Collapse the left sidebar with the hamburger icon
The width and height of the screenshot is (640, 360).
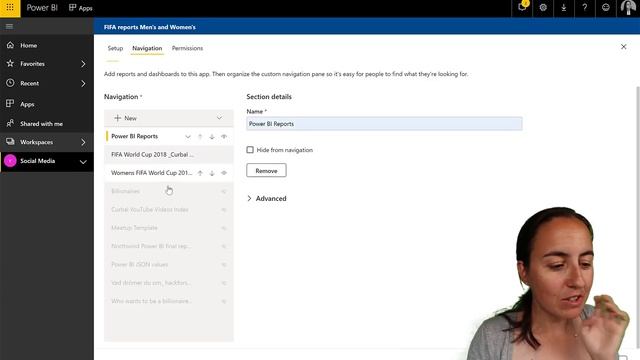(9, 27)
